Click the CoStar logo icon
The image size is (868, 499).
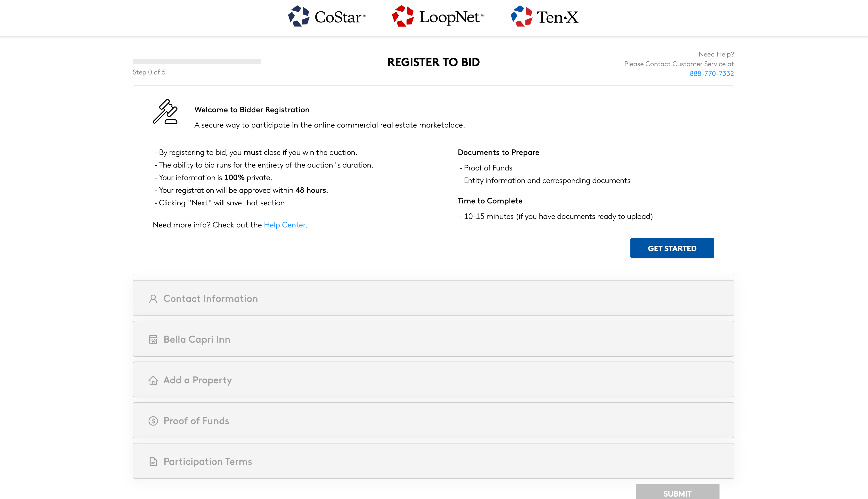tap(298, 16)
